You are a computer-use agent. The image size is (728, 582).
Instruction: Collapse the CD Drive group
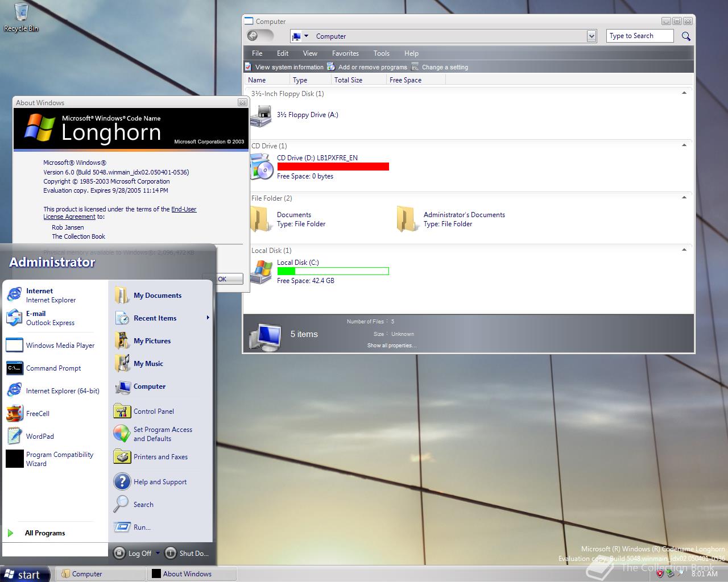pyautogui.click(x=684, y=145)
